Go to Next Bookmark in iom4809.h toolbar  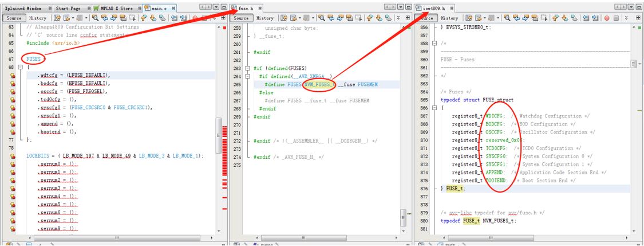click(x=565, y=18)
